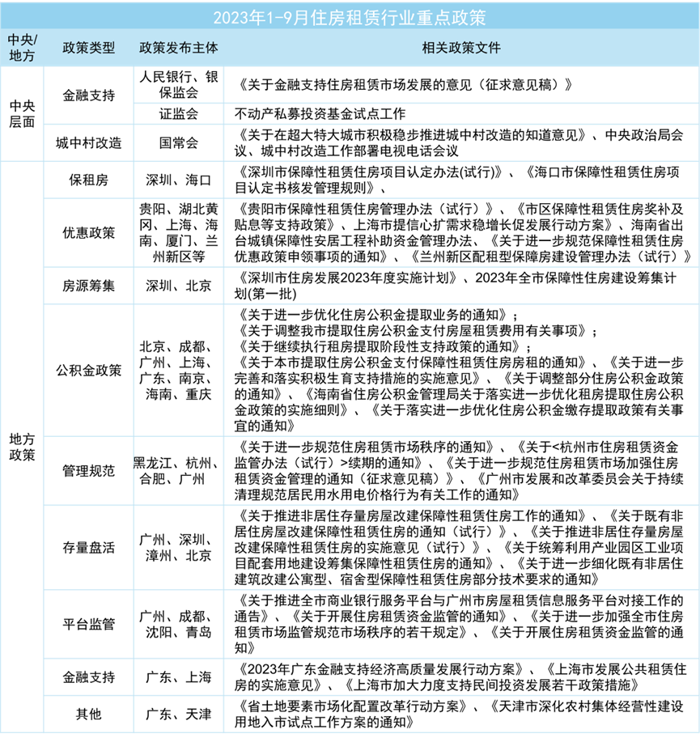The height and width of the screenshot is (738, 700).
Task: Click the tallest blacked-out cell under 政策类型
Action: 88,370
